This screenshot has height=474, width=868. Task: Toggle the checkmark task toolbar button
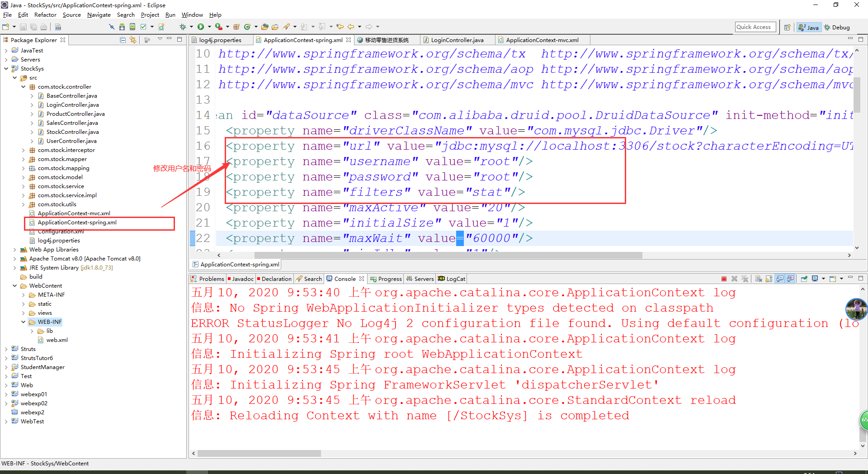(143, 27)
